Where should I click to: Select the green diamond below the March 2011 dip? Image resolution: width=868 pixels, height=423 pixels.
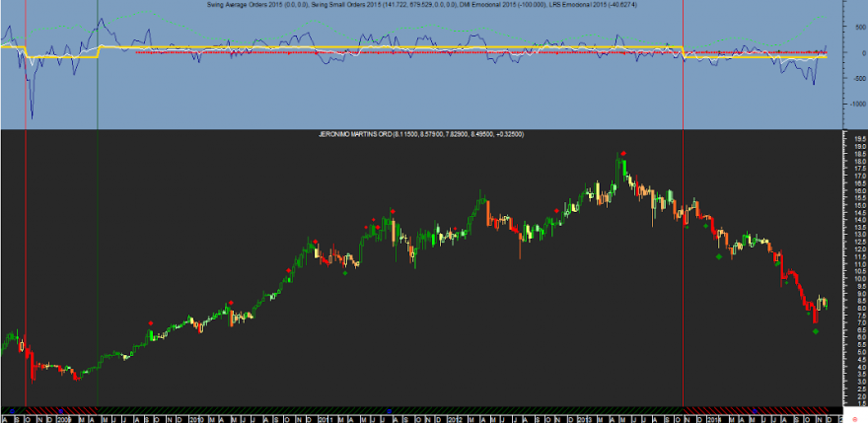[x=345, y=272]
